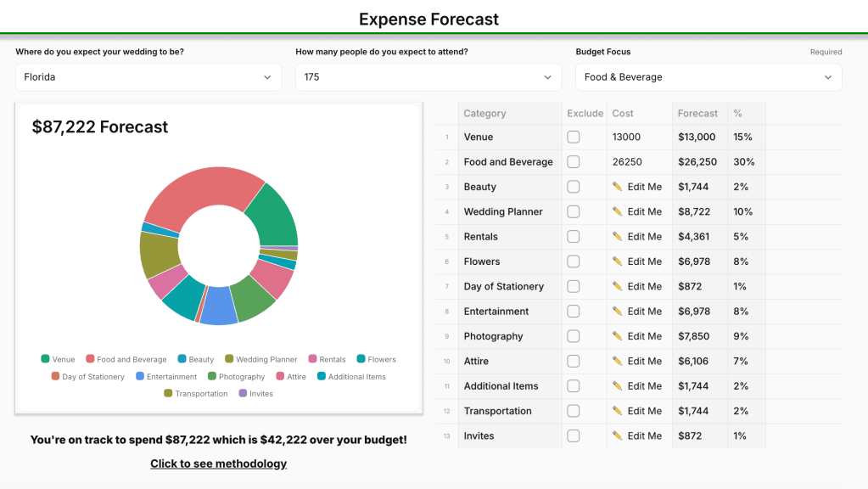Click the pencil icon in the Attire row

617,361
